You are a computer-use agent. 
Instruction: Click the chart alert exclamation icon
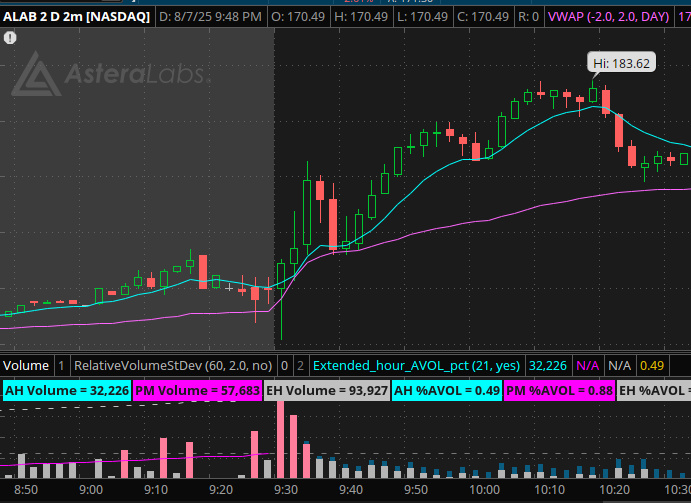click(x=10, y=38)
